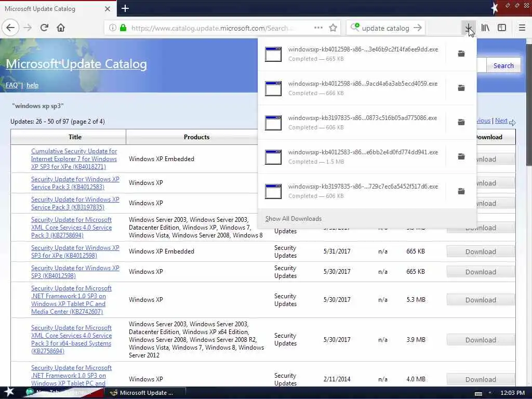
Task: Show sidebars with the sidebar icon
Action: pyautogui.click(x=502, y=28)
